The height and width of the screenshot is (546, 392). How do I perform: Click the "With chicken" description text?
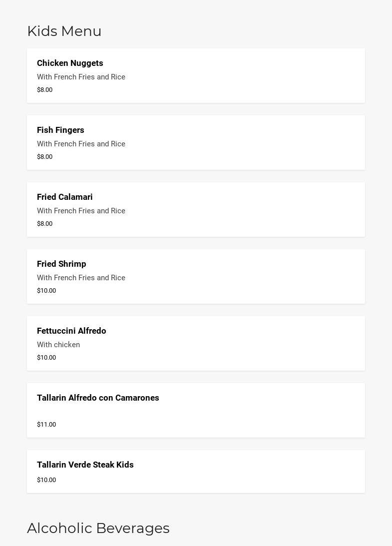pos(58,345)
